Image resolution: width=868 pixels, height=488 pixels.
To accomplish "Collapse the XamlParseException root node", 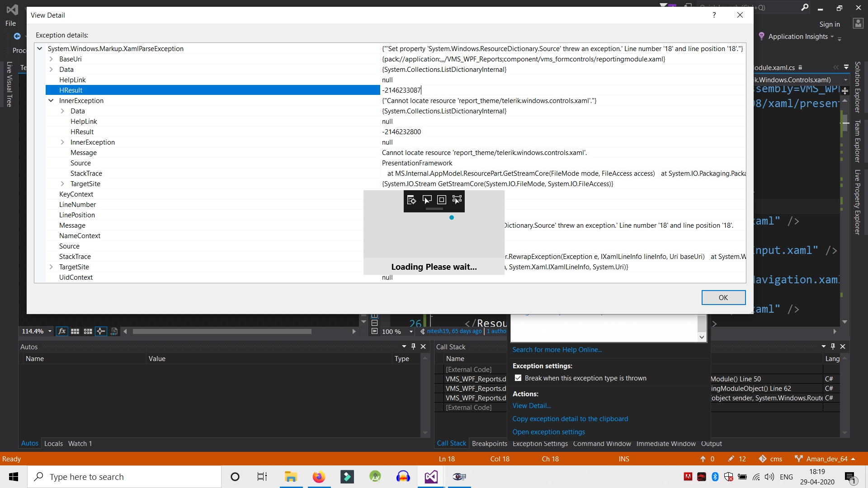I will 40,48.
